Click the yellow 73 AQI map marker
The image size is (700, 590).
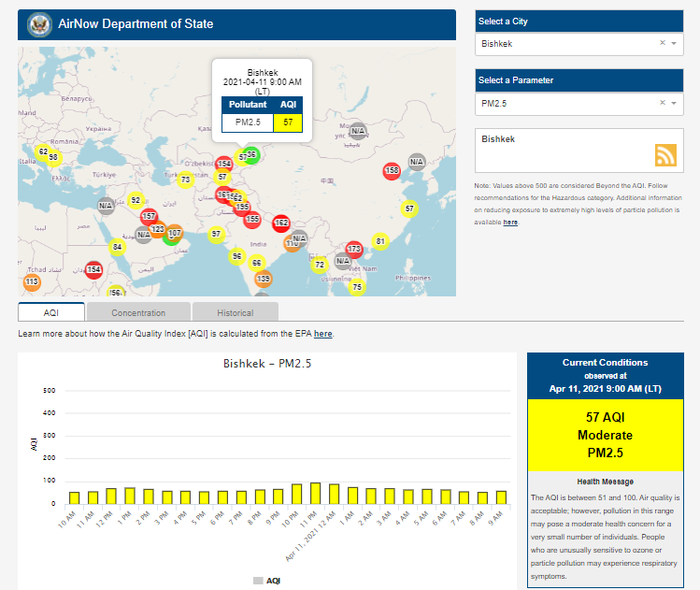pos(186,180)
